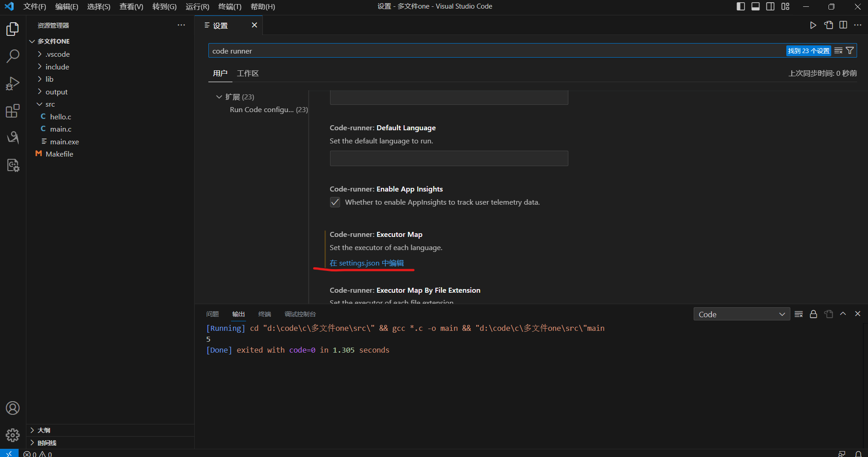Screen dimensions: 868x457
Task: Open the 选择(S) menu
Action: click(x=99, y=6)
